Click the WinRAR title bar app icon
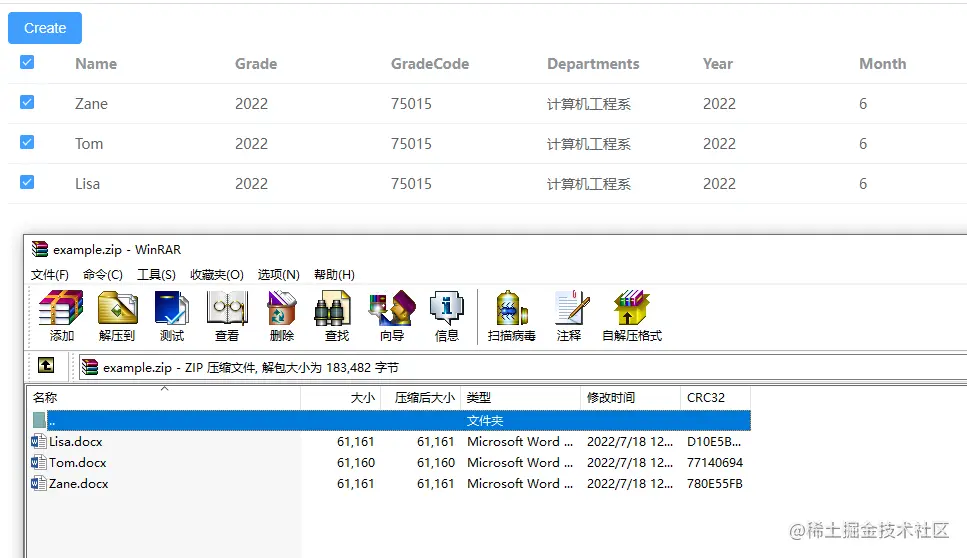The image size is (967, 558). point(40,249)
